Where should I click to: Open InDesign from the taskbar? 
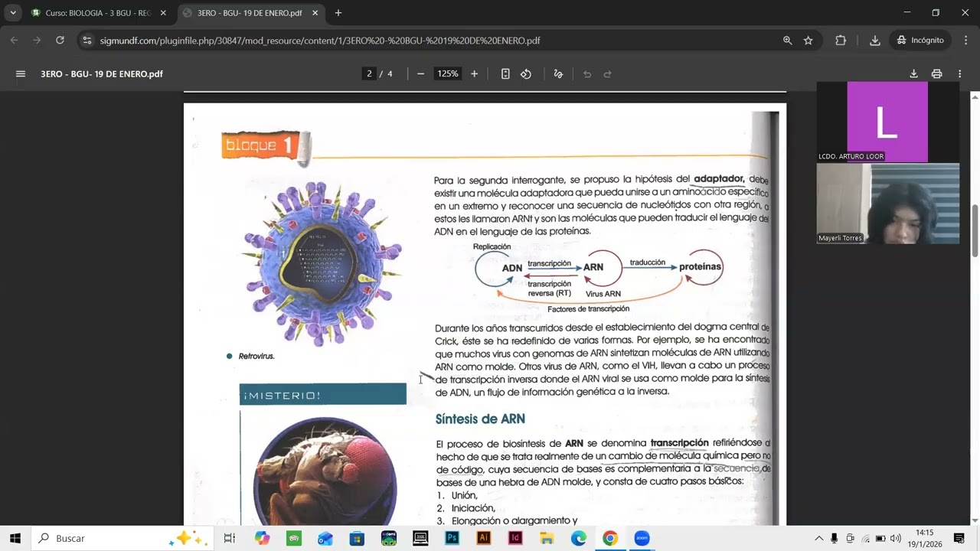[x=515, y=538]
